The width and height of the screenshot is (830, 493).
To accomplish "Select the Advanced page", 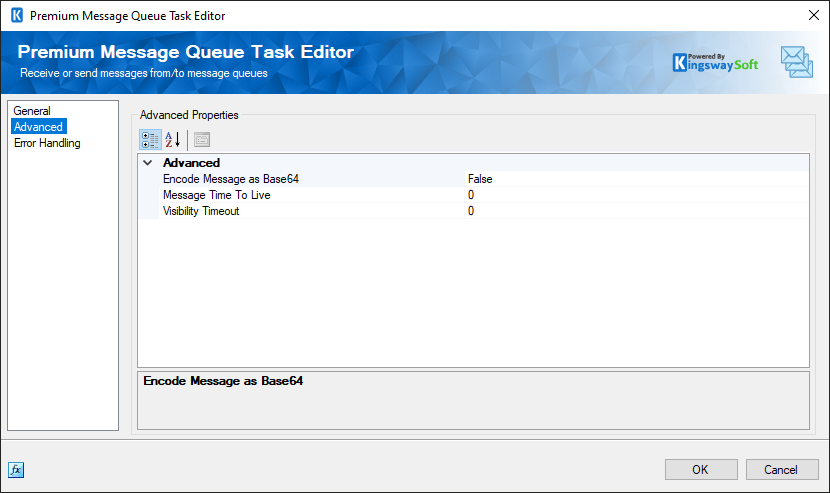I will tap(38, 127).
